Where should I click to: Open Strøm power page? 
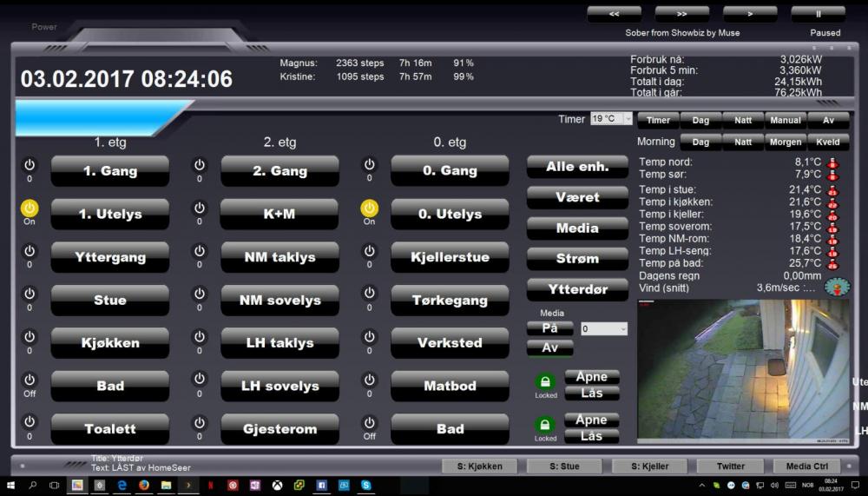pos(577,258)
